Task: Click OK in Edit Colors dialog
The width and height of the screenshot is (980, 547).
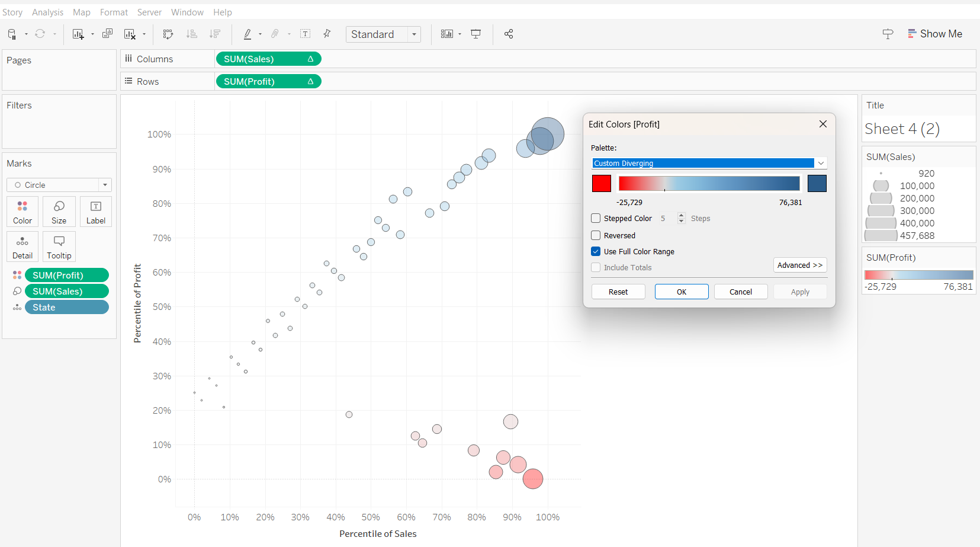Action: [x=682, y=292]
